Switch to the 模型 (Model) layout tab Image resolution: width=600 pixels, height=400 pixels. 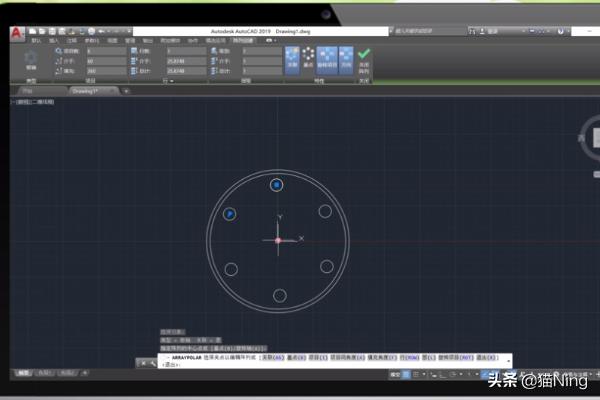pos(24,372)
